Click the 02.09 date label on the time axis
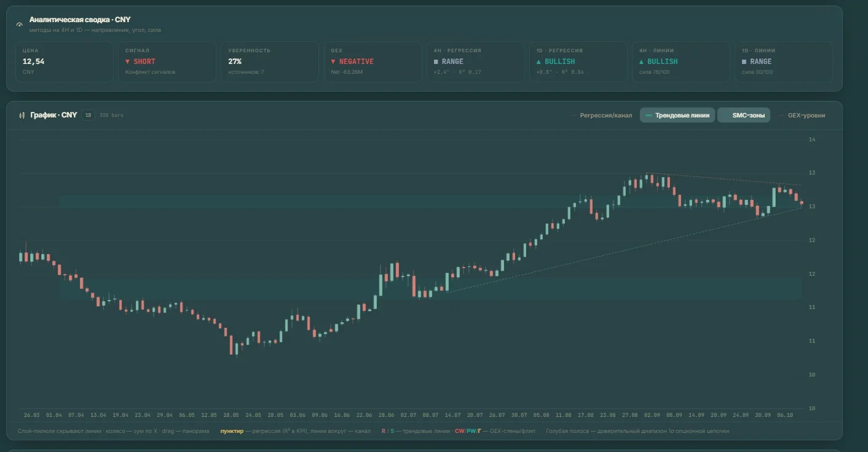The height and width of the screenshot is (452, 868). (x=652, y=415)
